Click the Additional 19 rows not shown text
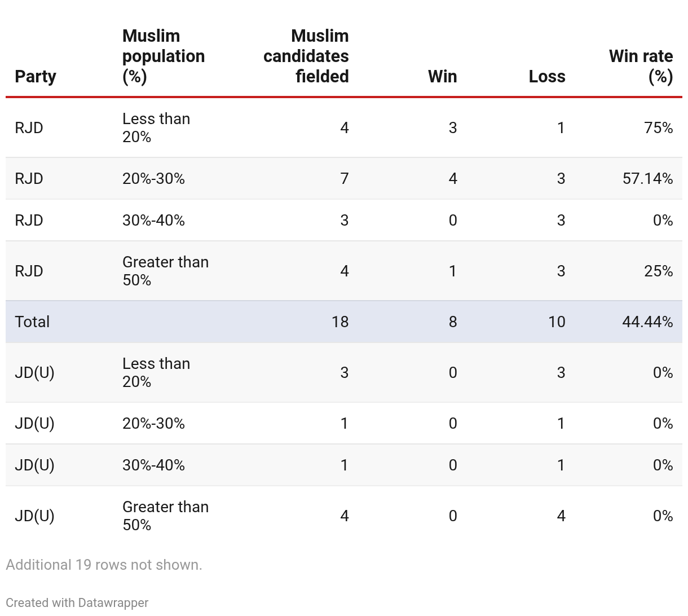This screenshot has width=688, height=616. point(104,565)
